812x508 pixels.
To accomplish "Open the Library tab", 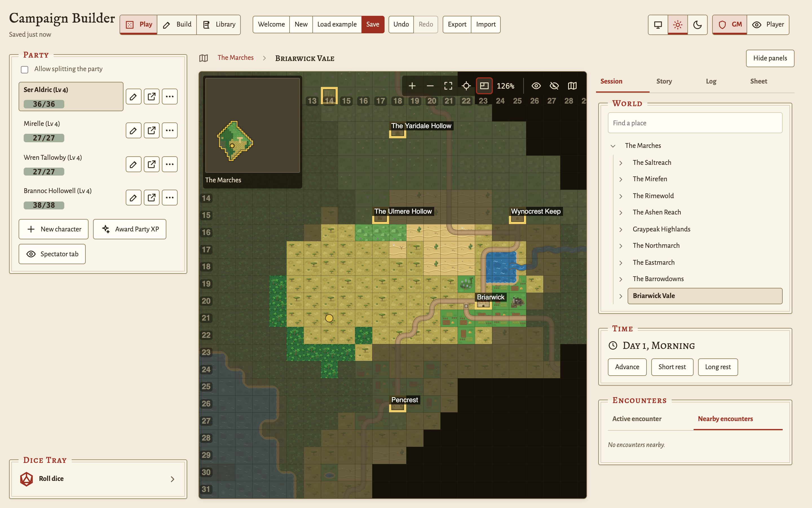I will click(x=219, y=25).
